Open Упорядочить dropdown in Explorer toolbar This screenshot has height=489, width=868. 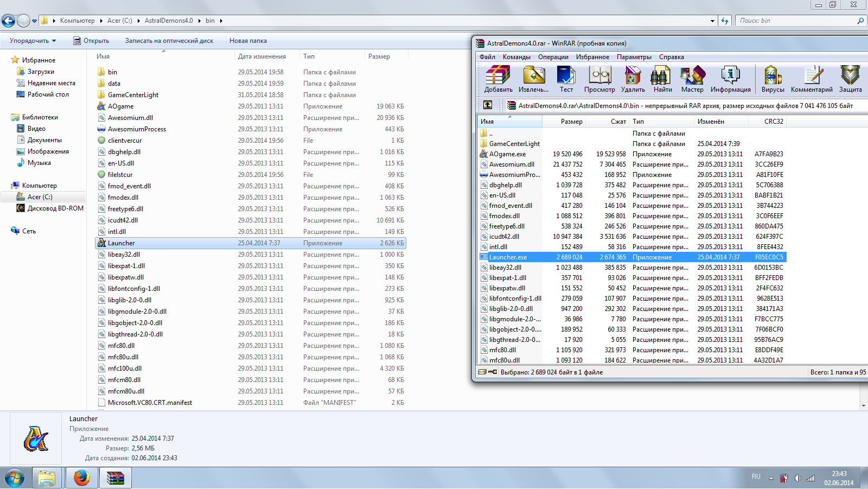[x=33, y=41]
